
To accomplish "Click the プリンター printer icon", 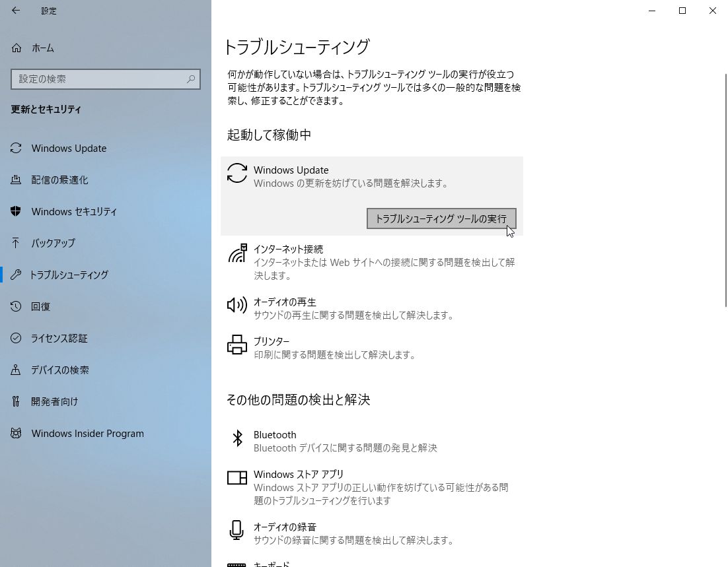I will pos(237,345).
